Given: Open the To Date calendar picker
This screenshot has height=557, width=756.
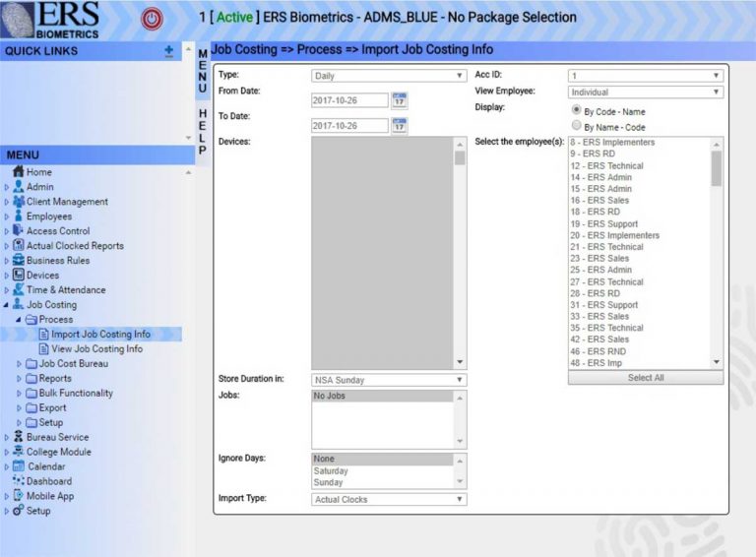Looking at the screenshot, I should coord(400,126).
